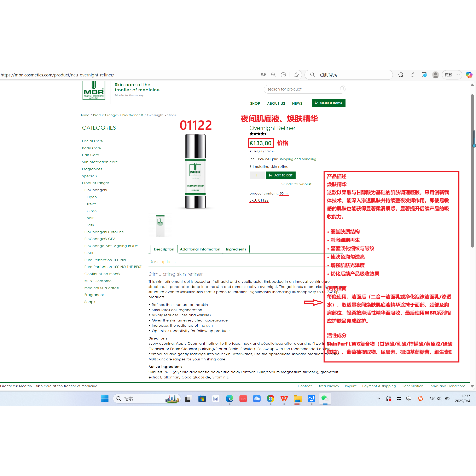Click the Copilot icon in browser toolbar
Image resolution: width=476 pixels, height=476 pixels.
[469, 75]
